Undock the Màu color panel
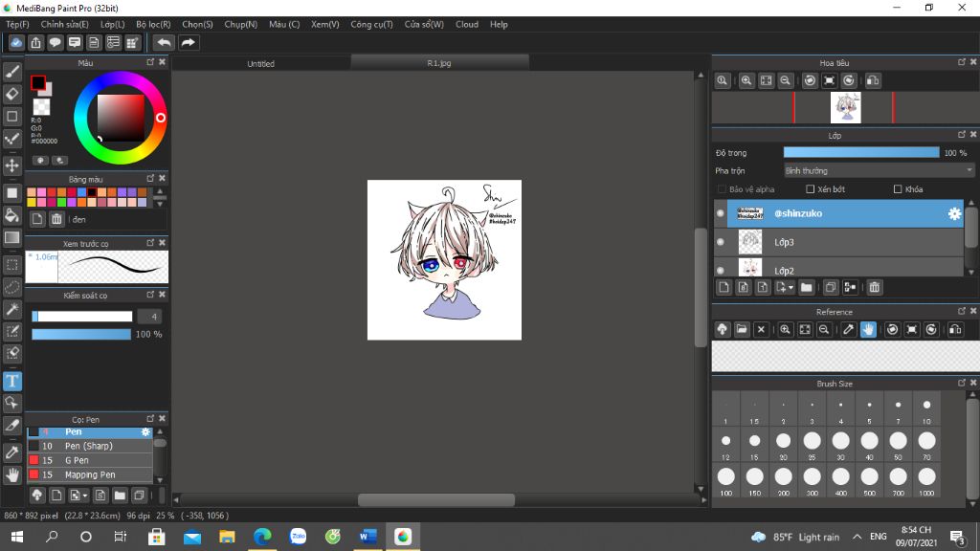The image size is (980, 551). tap(150, 62)
